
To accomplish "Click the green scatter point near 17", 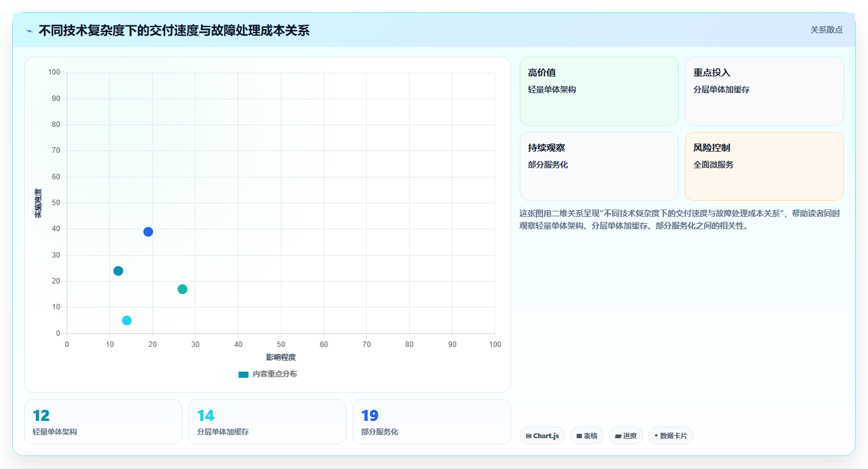I will (182, 289).
